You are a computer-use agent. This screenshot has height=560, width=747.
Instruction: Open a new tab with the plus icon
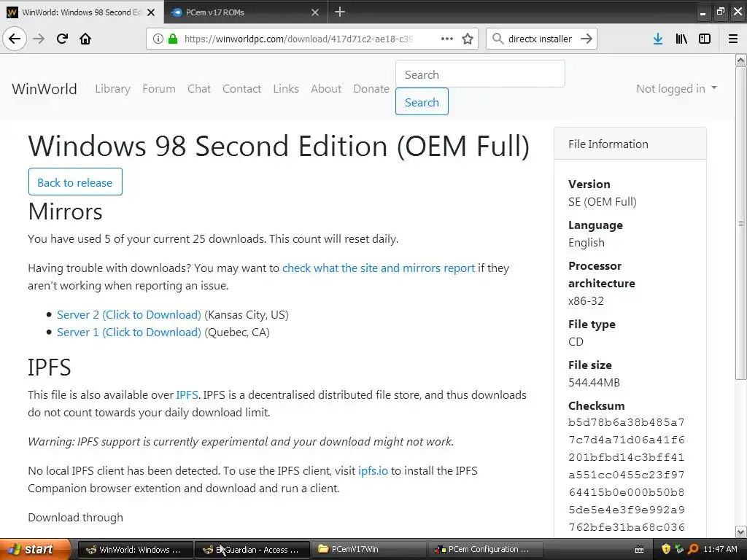coord(340,12)
